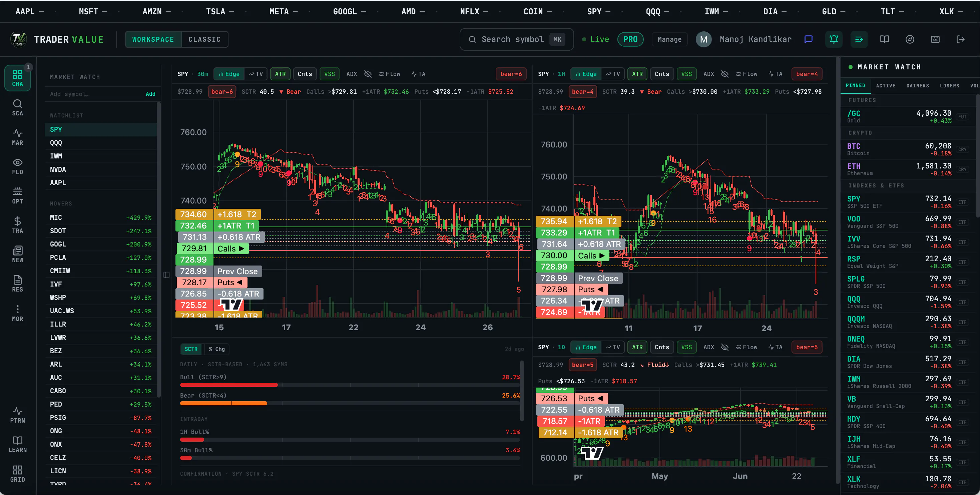Toggle VSS on SPY 30m chart

[x=330, y=74]
